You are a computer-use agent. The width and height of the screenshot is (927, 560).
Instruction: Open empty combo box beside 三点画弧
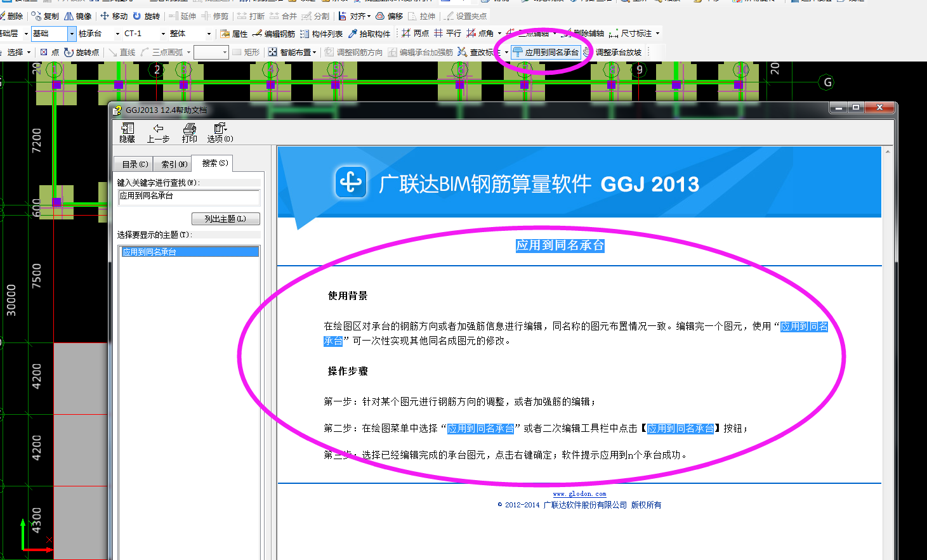(211, 52)
